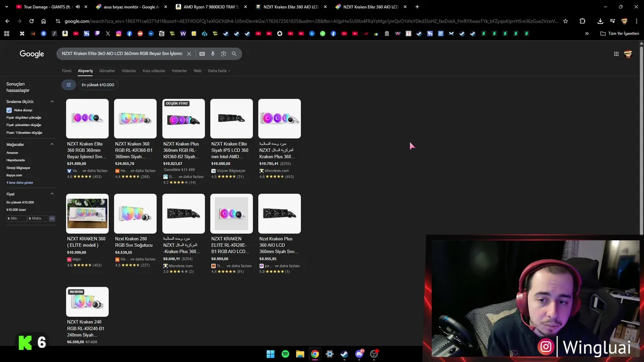Sort by Fiyat: yüksekten düşüğe

click(24, 125)
